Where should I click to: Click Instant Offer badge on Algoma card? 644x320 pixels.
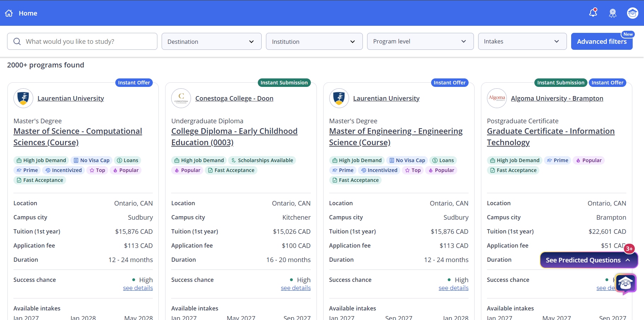(x=608, y=83)
